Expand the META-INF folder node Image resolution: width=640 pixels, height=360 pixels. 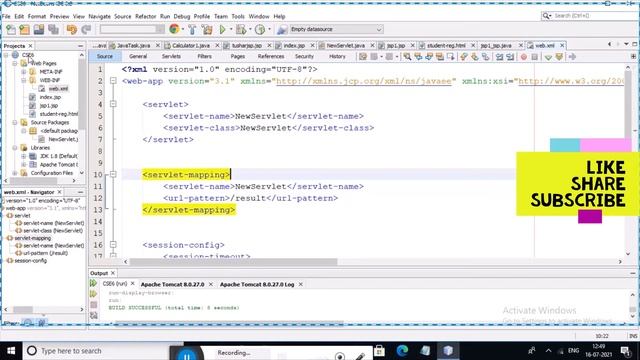click(x=24, y=72)
